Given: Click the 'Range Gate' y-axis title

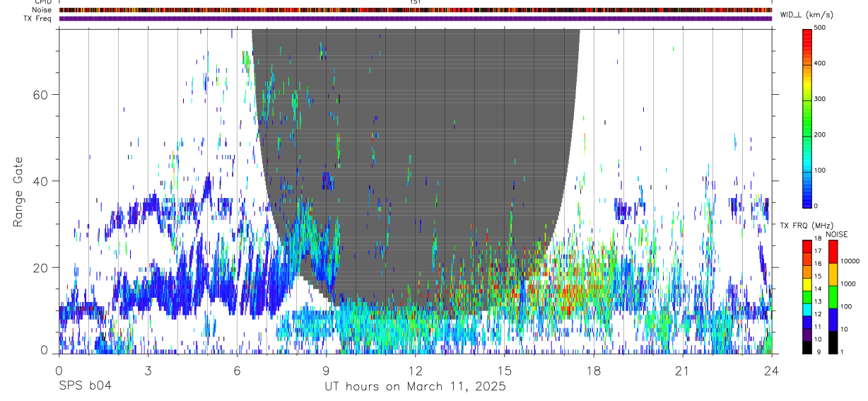Looking at the screenshot, I should click(x=20, y=192).
